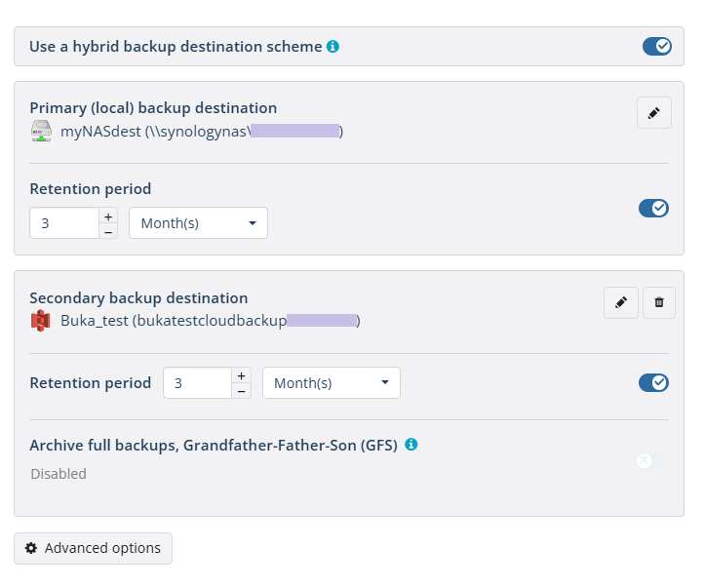This screenshot has height=588, width=705.
Task: Decrease primary retention period value
Action: click(108, 231)
